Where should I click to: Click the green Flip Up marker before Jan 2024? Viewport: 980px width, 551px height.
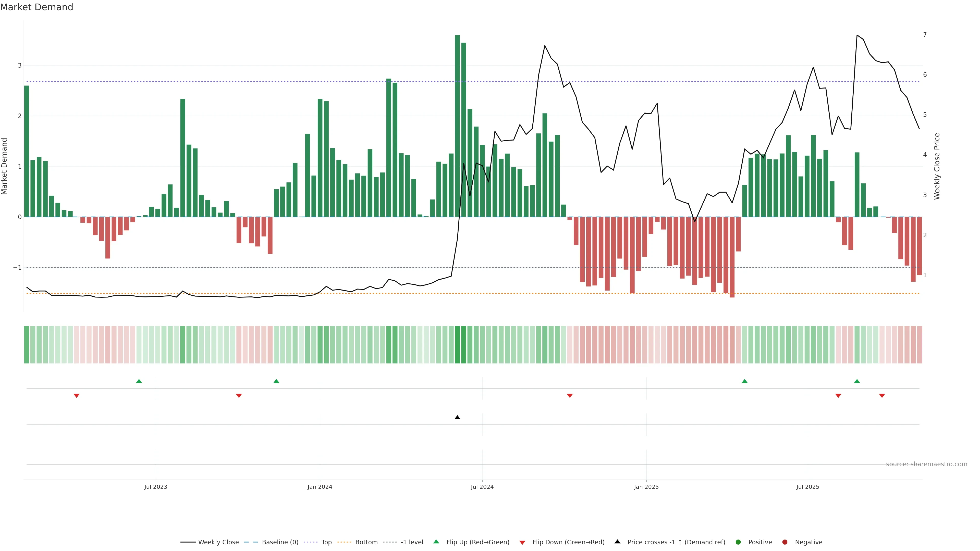(276, 381)
